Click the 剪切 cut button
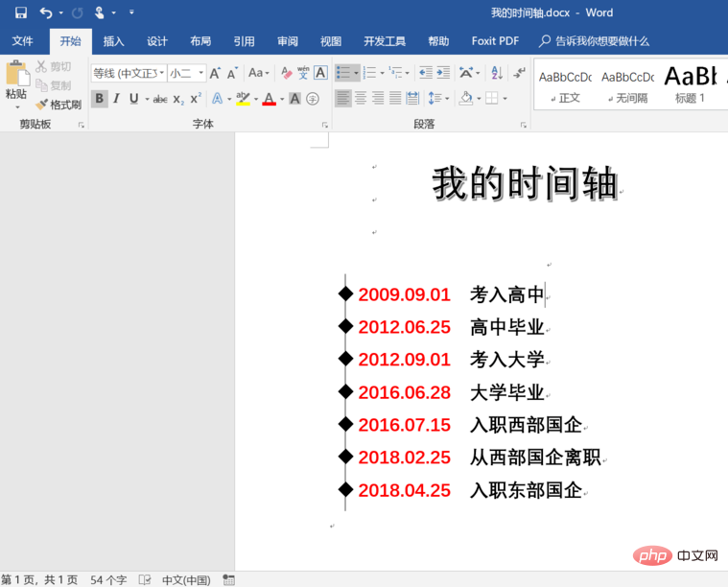 click(x=54, y=66)
